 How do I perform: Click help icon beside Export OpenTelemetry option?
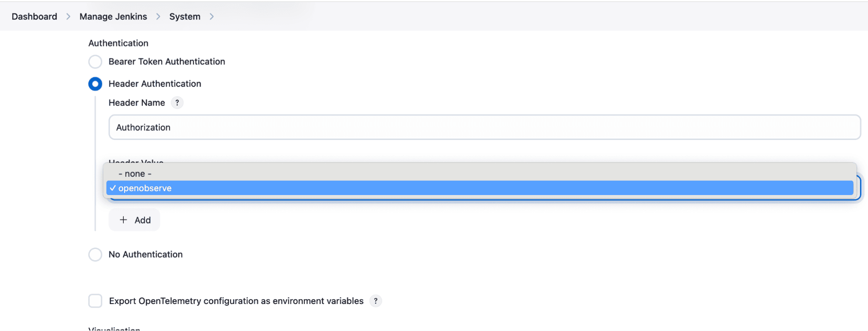pos(376,301)
